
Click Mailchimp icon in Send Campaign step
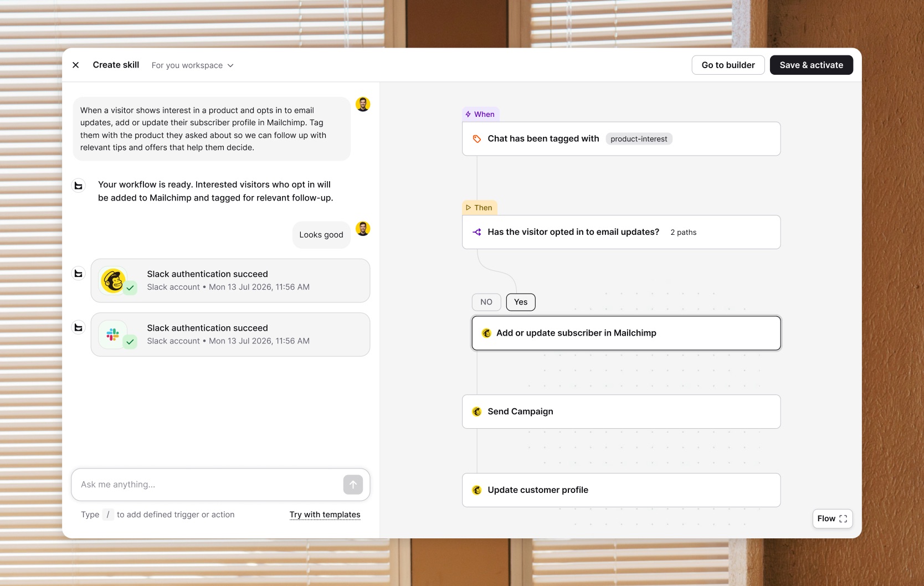coord(476,412)
